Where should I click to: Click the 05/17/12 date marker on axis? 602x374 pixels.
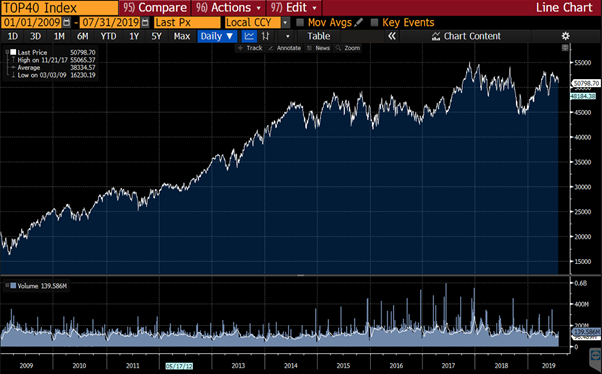(x=179, y=366)
